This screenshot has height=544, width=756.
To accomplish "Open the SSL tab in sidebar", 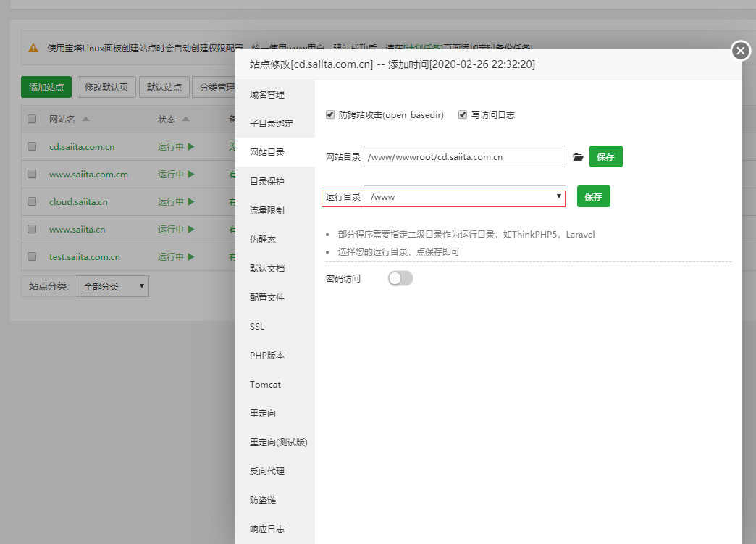I will [x=257, y=327].
